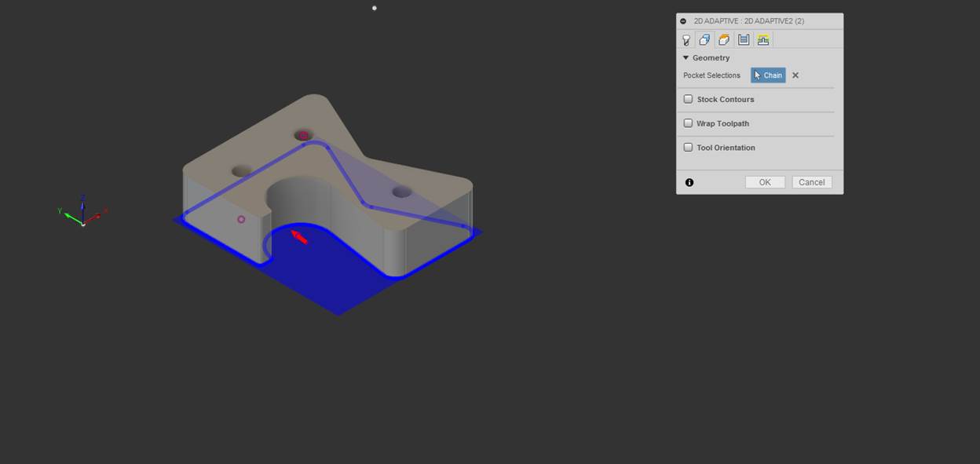Enable the Stock Contours checkbox

click(x=689, y=100)
